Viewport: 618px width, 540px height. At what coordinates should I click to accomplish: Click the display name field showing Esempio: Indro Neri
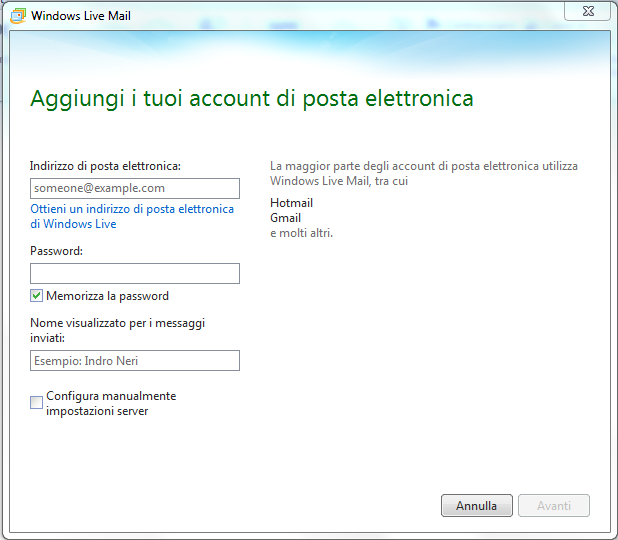pos(134,360)
